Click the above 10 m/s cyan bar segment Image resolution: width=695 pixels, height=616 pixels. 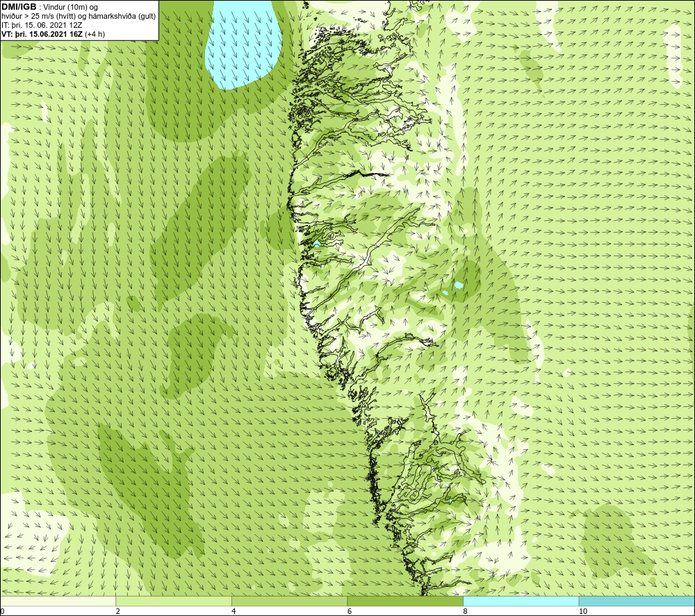(637, 601)
